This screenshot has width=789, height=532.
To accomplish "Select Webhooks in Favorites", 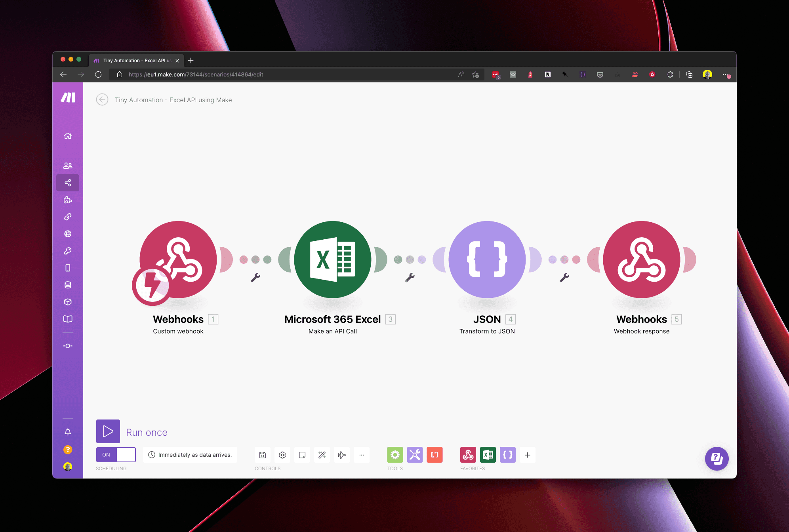I will click(x=468, y=455).
